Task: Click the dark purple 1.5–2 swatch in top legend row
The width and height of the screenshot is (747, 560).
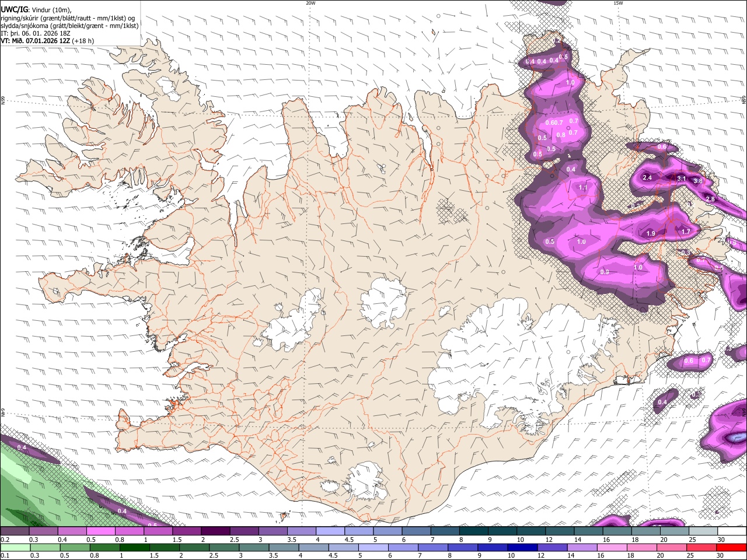Action: (x=187, y=531)
